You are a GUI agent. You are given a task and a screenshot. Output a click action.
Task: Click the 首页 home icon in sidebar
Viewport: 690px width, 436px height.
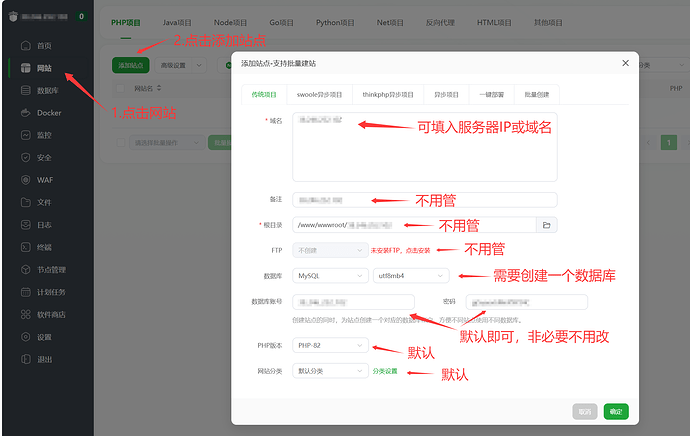24,47
